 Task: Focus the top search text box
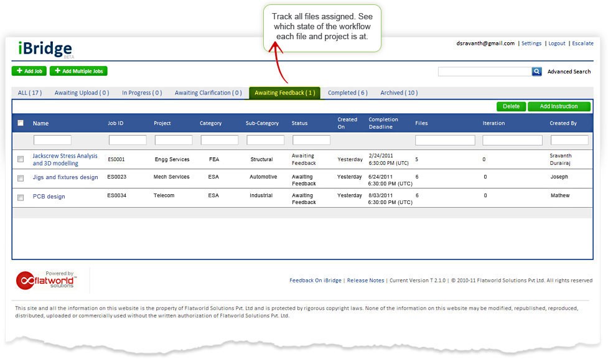click(x=484, y=72)
